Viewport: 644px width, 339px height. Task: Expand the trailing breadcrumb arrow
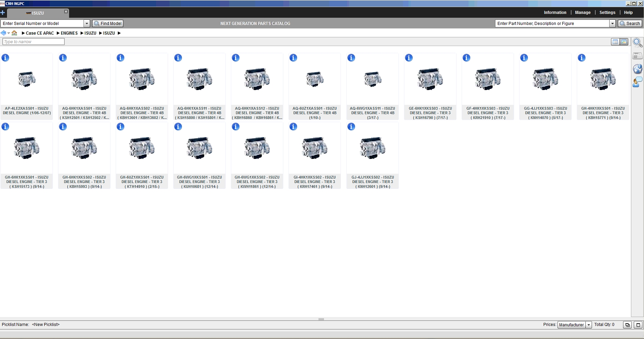click(x=119, y=33)
